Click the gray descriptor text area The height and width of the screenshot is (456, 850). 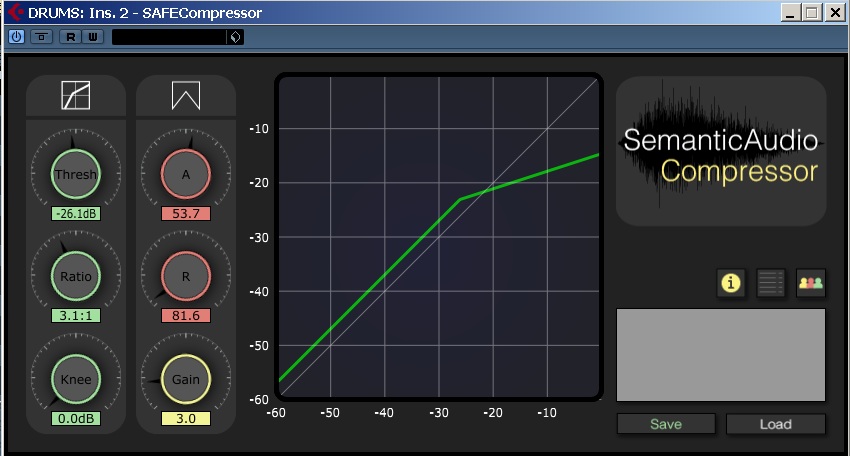pyautogui.click(x=721, y=355)
